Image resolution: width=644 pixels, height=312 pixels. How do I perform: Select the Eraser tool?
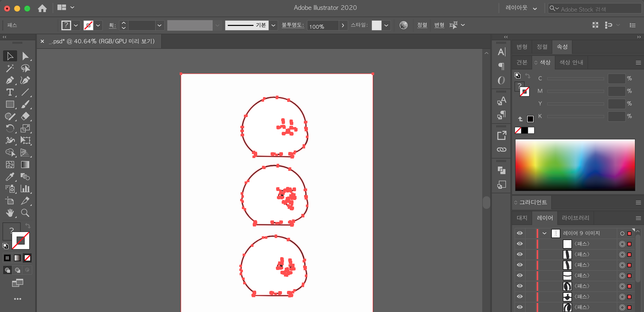click(x=25, y=116)
